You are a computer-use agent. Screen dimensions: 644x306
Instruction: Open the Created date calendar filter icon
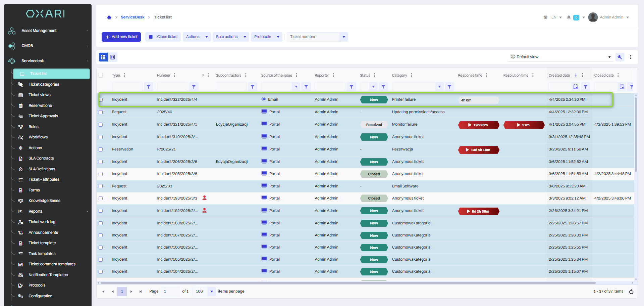pos(576,87)
